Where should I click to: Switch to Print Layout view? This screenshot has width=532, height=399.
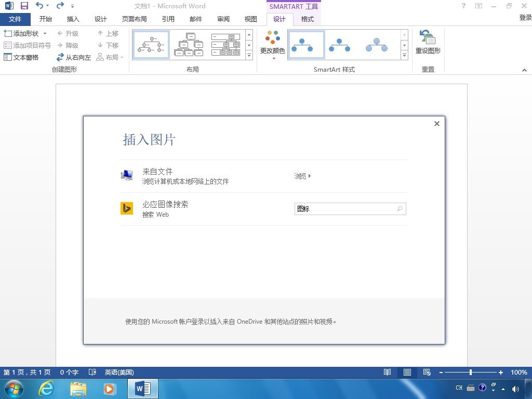407,372
